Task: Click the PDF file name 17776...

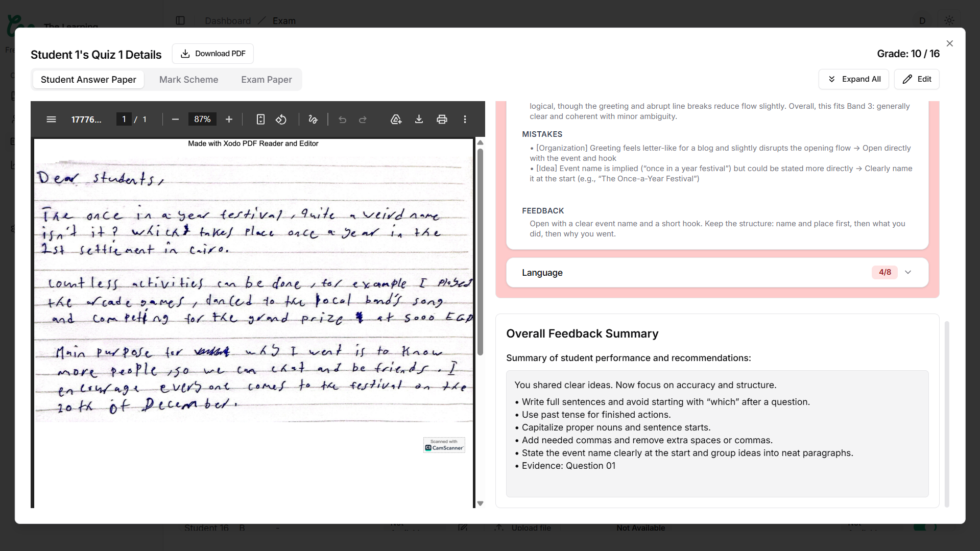Action: [x=86, y=119]
